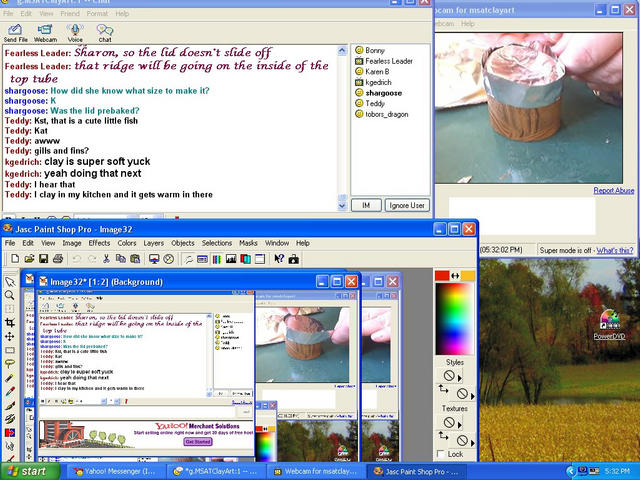Screen dimensions: 640x480
Task: Select the Zoom magnifier tool
Action: 10,295
